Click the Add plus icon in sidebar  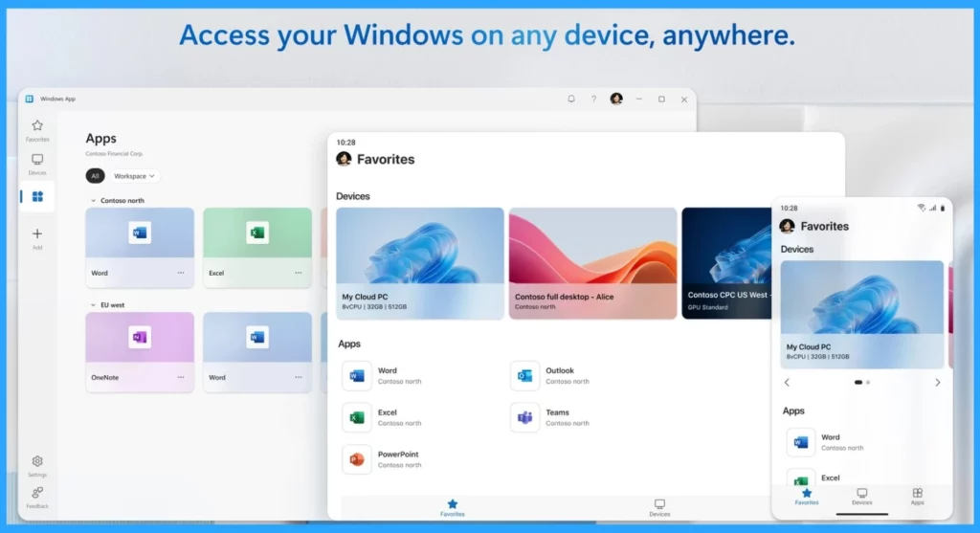click(37, 238)
